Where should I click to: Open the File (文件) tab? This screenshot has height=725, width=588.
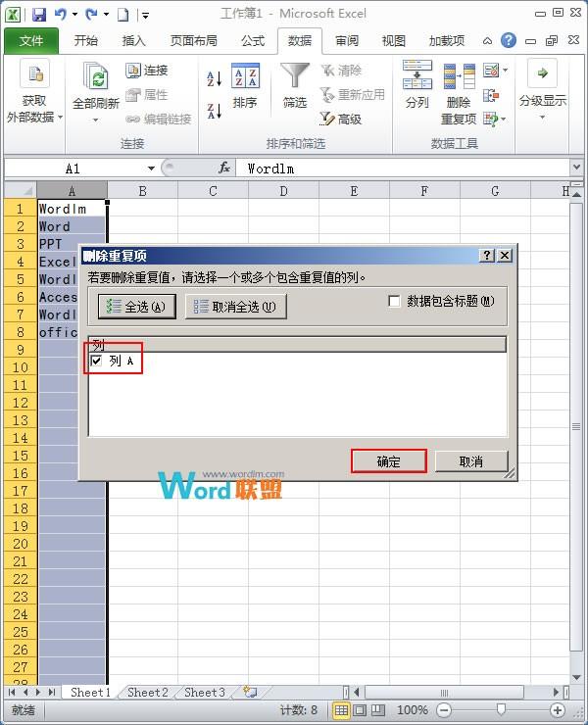coord(31,41)
